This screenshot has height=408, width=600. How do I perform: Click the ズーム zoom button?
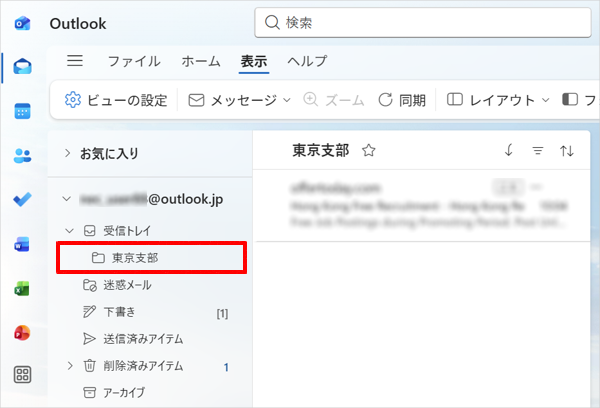333,100
